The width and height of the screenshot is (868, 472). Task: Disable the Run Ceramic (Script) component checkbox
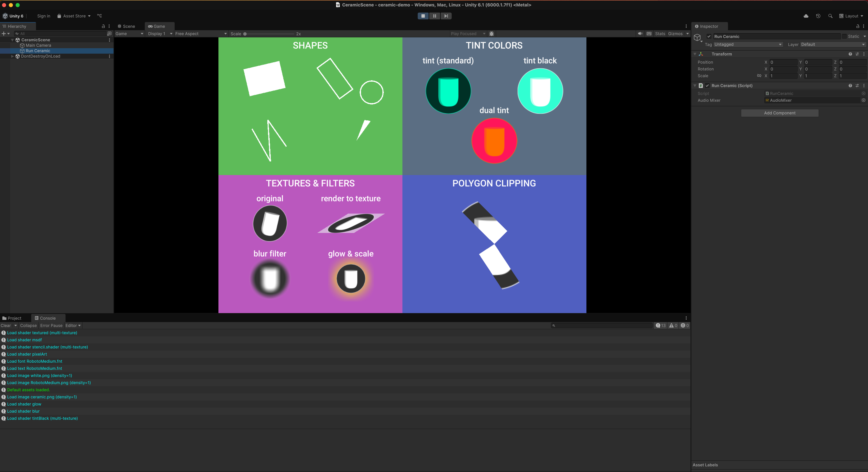(707, 85)
